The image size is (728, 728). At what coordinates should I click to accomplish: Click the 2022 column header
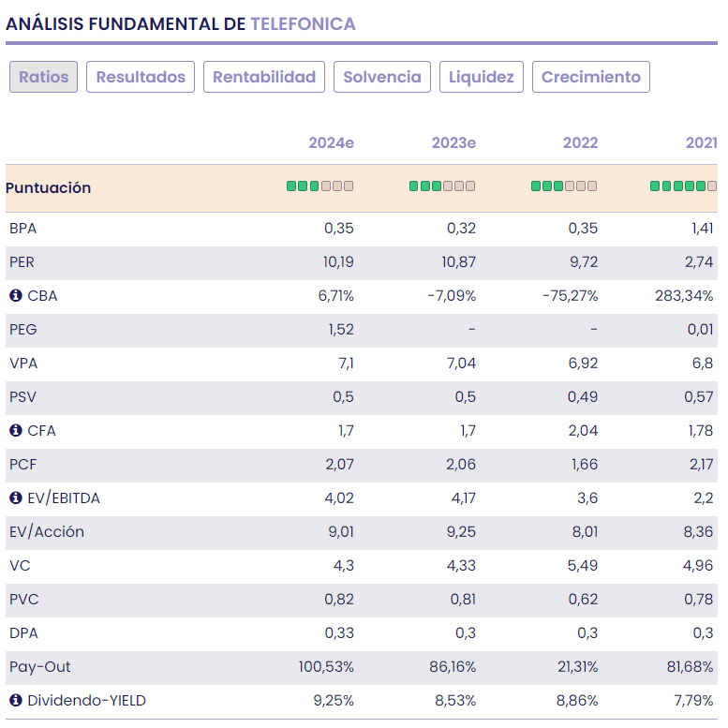point(580,143)
